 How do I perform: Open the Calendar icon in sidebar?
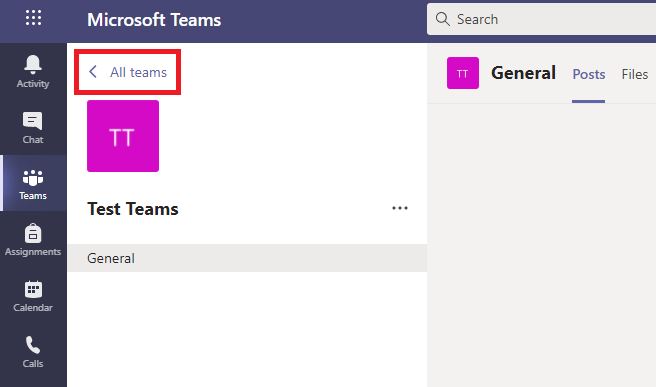[33, 290]
